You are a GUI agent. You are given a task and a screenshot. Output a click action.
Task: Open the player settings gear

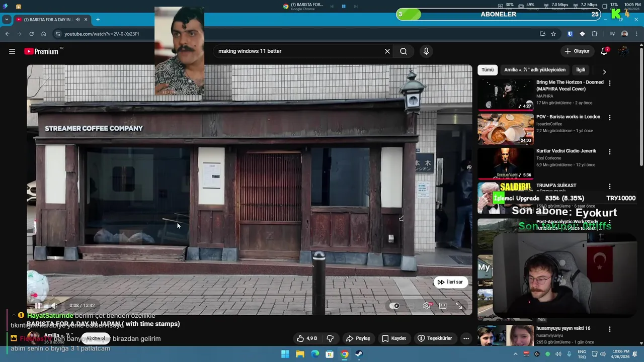click(427, 306)
